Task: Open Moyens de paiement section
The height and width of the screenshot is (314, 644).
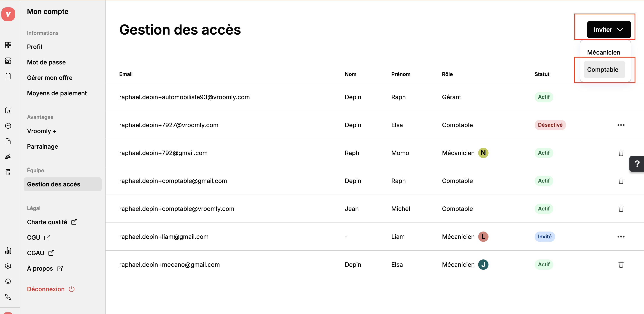Action: click(57, 93)
